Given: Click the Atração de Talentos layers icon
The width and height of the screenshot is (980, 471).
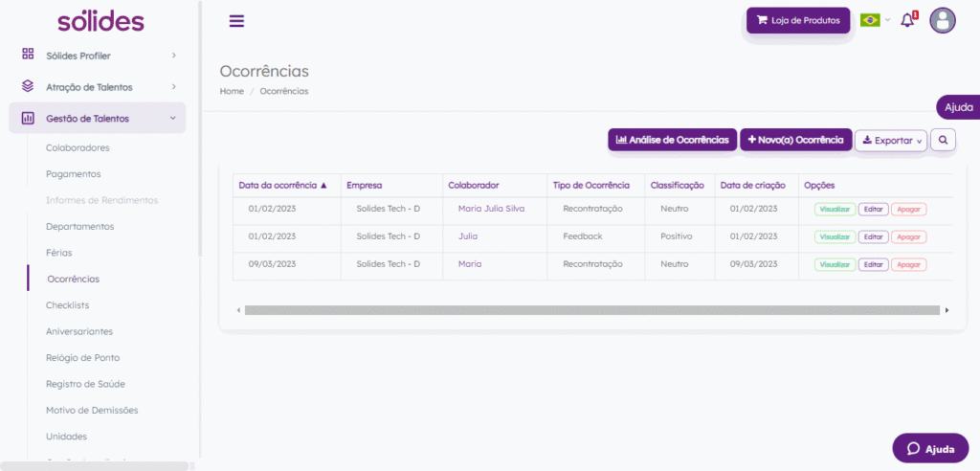Looking at the screenshot, I should click(x=28, y=86).
